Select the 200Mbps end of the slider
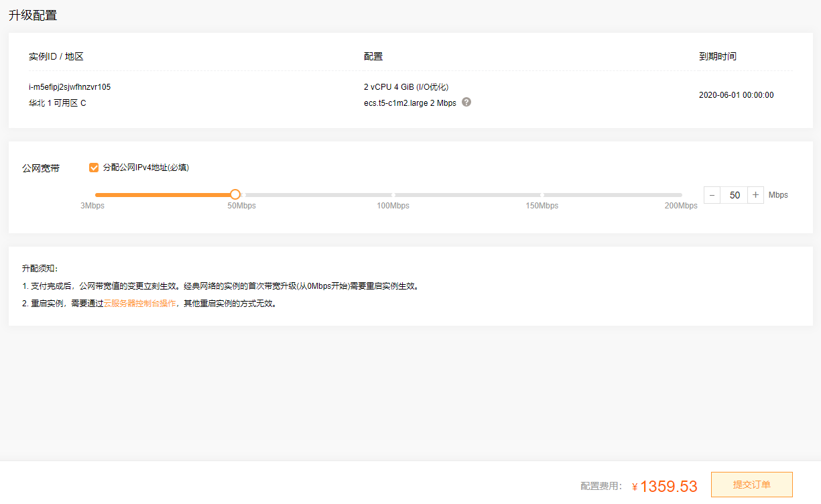The image size is (821, 504). click(681, 195)
